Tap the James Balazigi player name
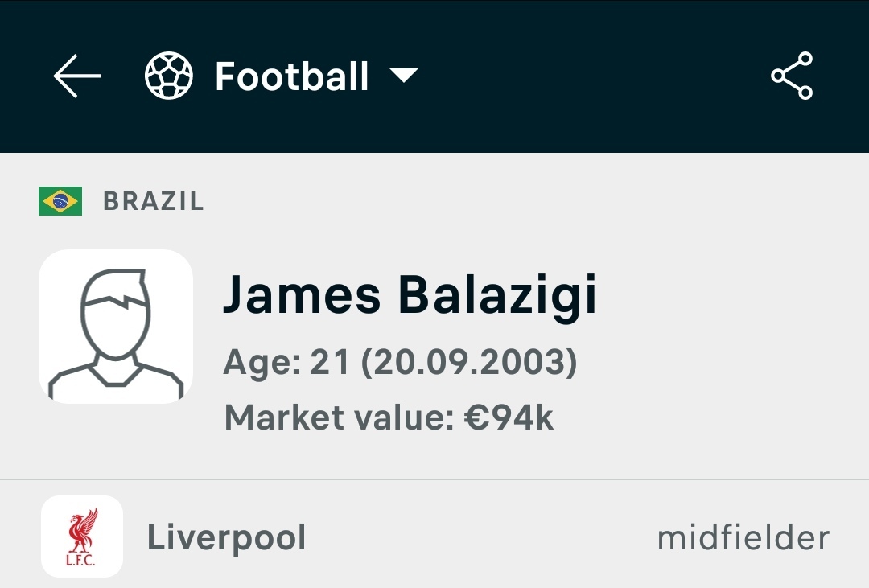 tap(410, 295)
